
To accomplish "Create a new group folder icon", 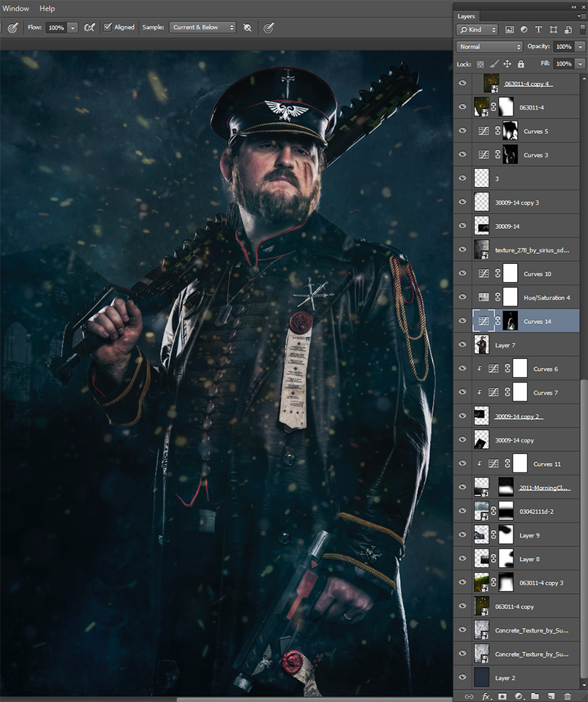I will [x=535, y=696].
